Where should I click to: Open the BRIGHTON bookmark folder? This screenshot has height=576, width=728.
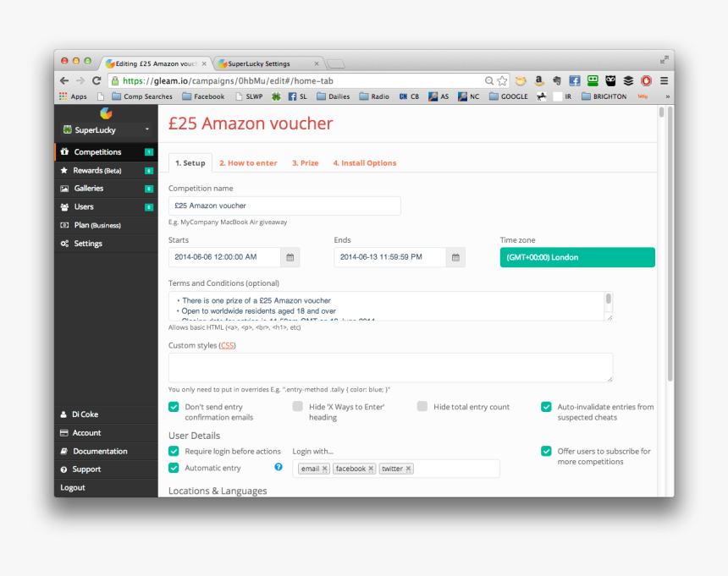(x=604, y=96)
